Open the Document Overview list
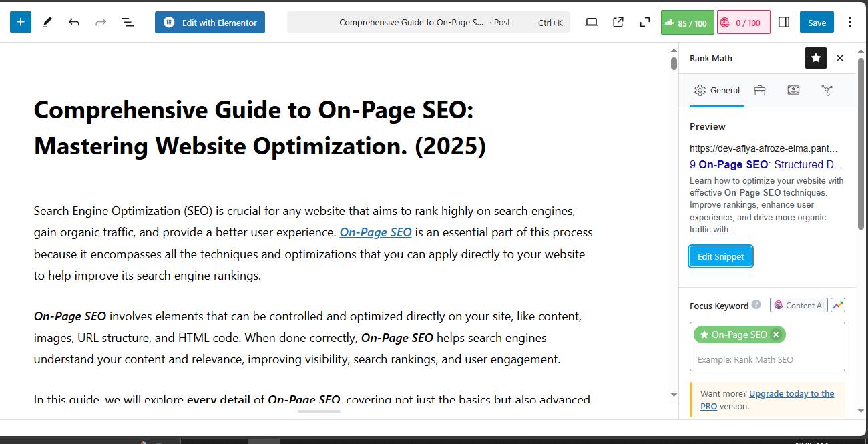The height and width of the screenshot is (444, 868). pyautogui.click(x=127, y=22)
